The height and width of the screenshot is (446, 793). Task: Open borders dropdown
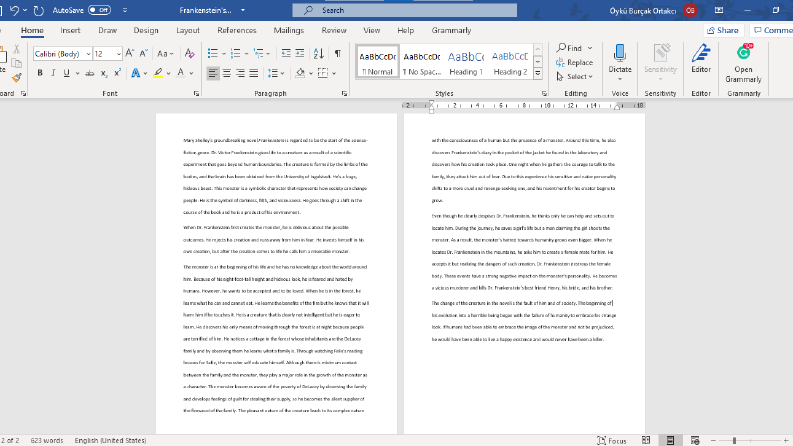click(334, 73)
